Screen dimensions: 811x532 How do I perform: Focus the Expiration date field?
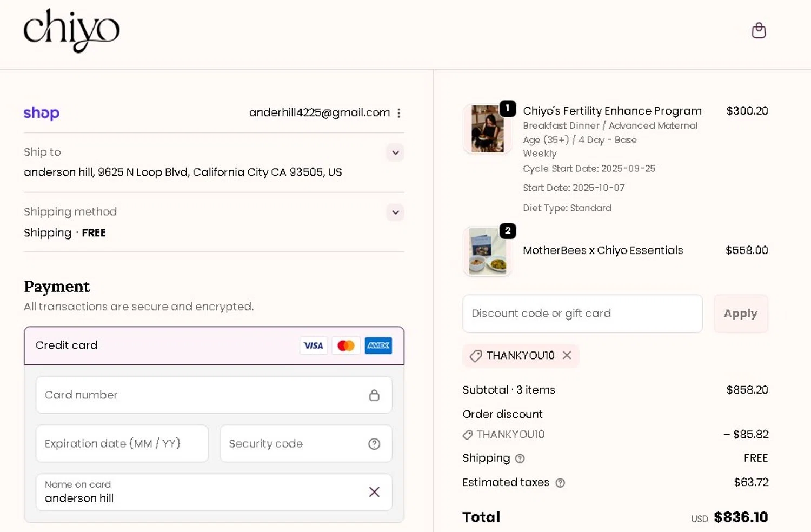coord(122,443)
